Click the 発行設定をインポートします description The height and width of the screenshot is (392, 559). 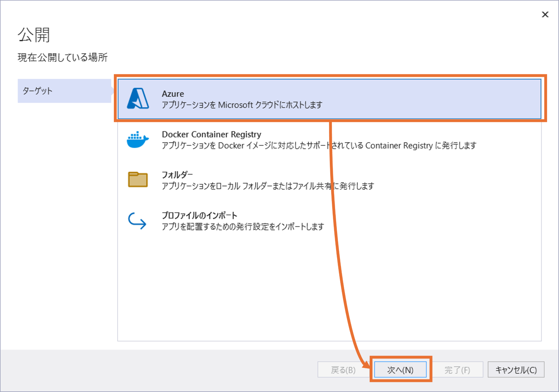point(243,226)
